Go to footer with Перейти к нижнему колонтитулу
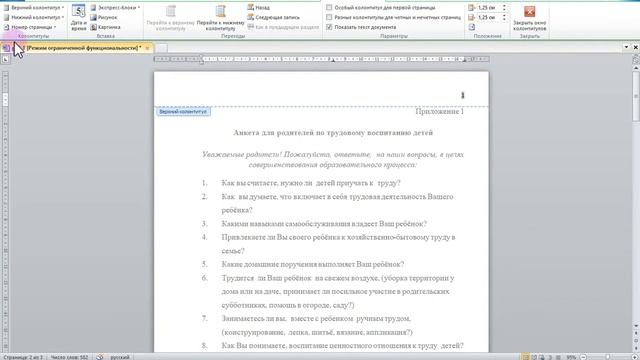Image resolution: width=640 pixels, height=360 pixels. coord(220,17)
